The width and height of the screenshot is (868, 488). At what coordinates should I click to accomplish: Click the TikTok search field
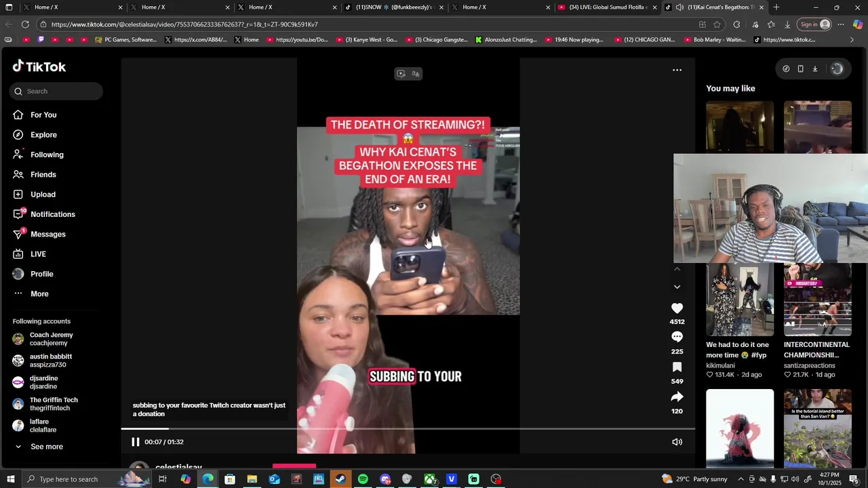coord(56,91)
